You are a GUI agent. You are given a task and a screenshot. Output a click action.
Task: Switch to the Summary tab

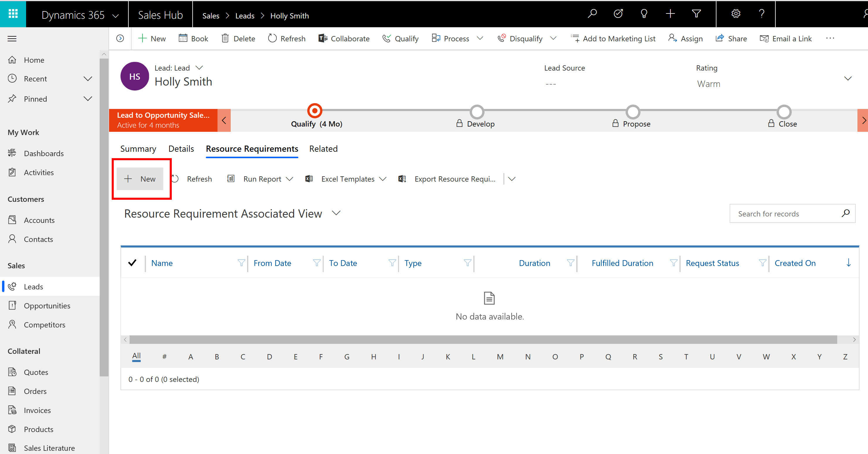[x=138, y=149]
